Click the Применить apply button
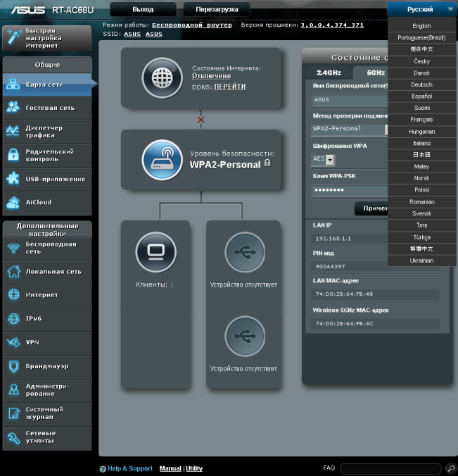Screen dimensions: 458x476 (x=371, y=208)
